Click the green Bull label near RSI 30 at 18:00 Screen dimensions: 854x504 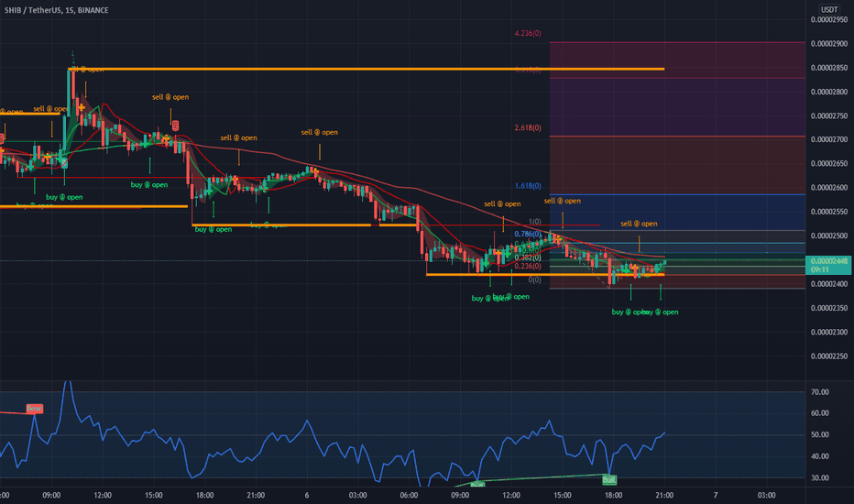point(609,480)
